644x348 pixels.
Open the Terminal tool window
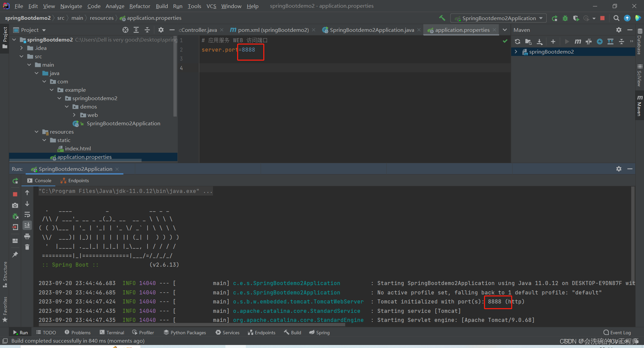(112, 332)
